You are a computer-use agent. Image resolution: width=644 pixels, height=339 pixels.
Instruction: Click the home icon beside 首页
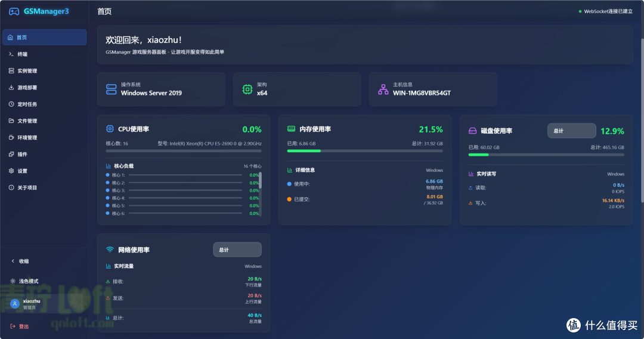[x=10, y=38]
